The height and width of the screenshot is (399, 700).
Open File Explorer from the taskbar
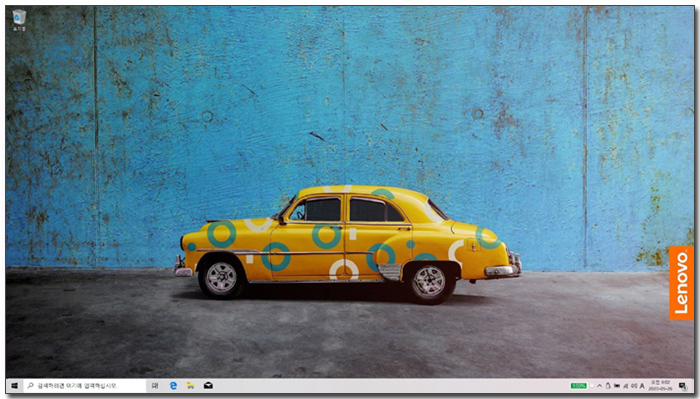[x=191, y=385]
